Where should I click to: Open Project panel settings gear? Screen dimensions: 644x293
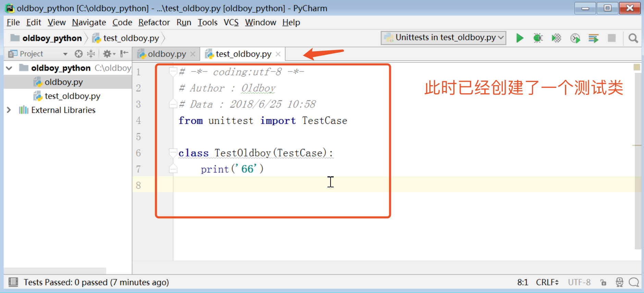pos(109,54)
